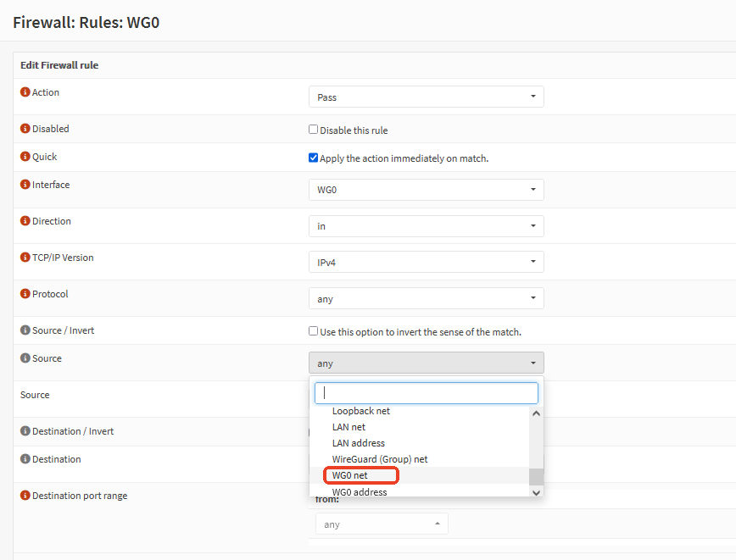Click the info icon beside TCP/IP Version

click(25, 258)
